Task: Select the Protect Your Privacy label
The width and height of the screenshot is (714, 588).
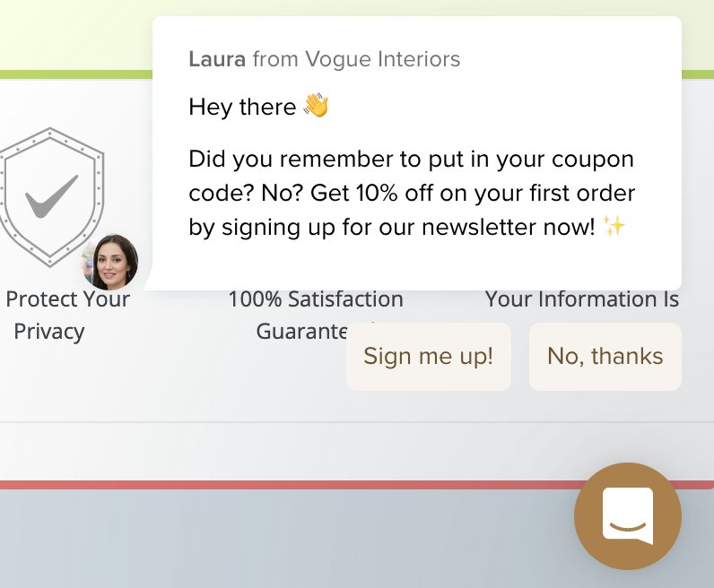Action: coord(68,315)
